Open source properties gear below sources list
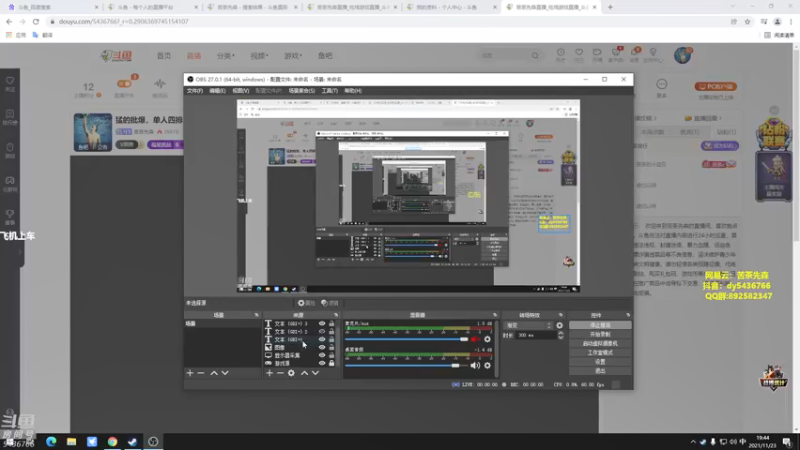 click(x=291, y=373)
